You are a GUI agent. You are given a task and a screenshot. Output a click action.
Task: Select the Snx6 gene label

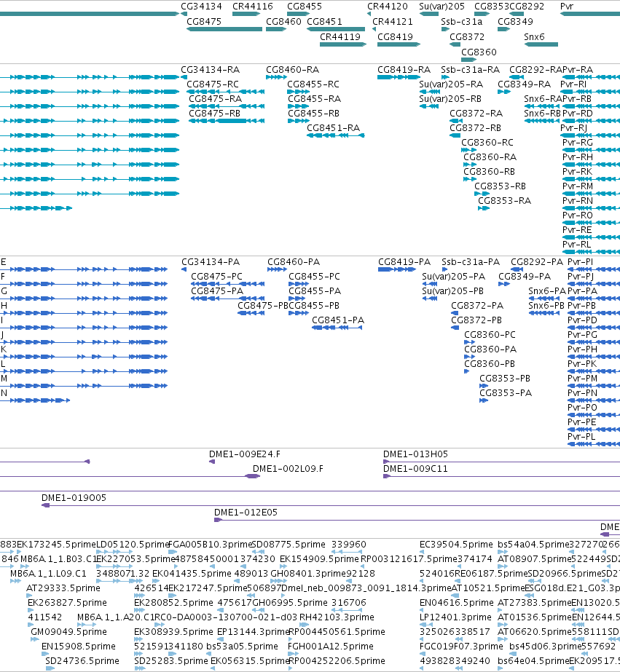click(534, 37)
